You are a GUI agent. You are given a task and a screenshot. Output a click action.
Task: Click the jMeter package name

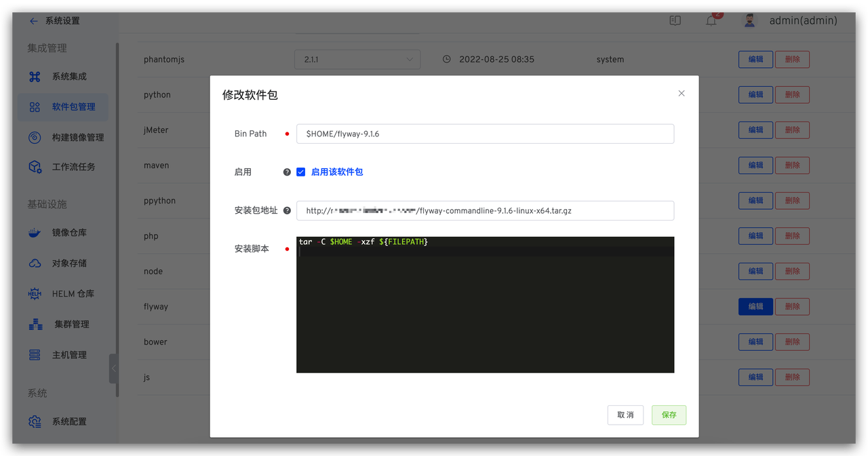click(156, 130)
